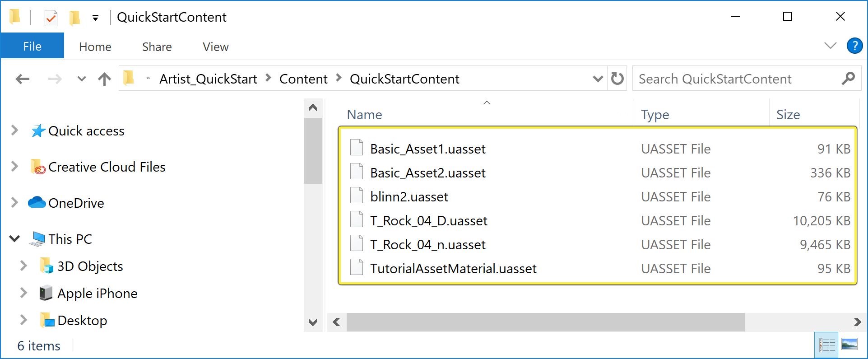Select Creative Cloud Files in navigation pane

click(107, 167)
